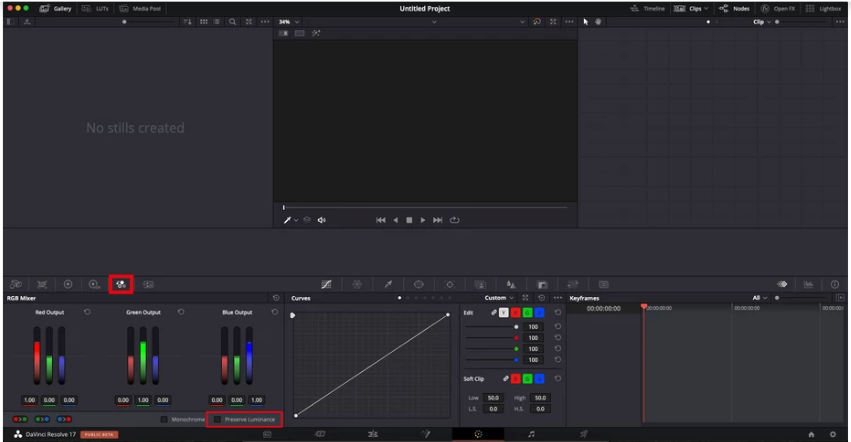
Task: Show the Nodes panel
Action: 734,9
